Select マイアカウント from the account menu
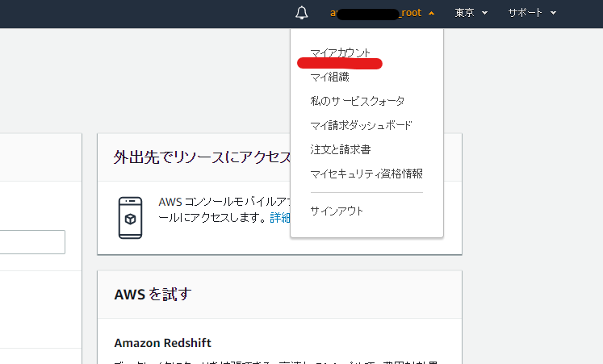The image size is (603, 364). coord(341,53)
